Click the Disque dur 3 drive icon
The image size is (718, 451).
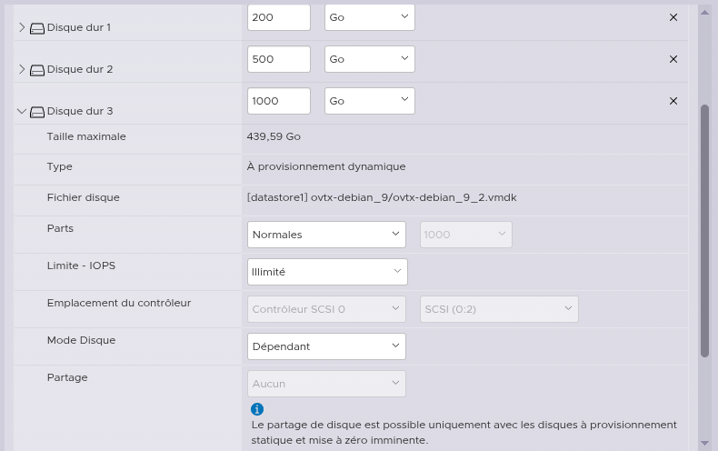click(x=37, y=112)
